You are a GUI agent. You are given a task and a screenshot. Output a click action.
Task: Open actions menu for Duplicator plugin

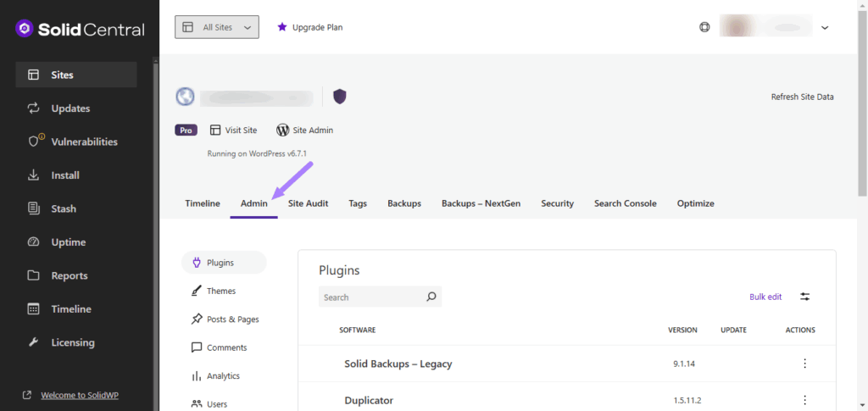click(x=804, y=400)
